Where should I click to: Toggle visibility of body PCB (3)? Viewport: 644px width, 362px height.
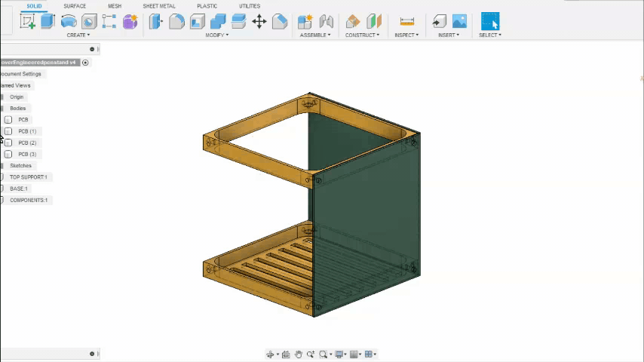pyautogui.click(x=8, y=155)
